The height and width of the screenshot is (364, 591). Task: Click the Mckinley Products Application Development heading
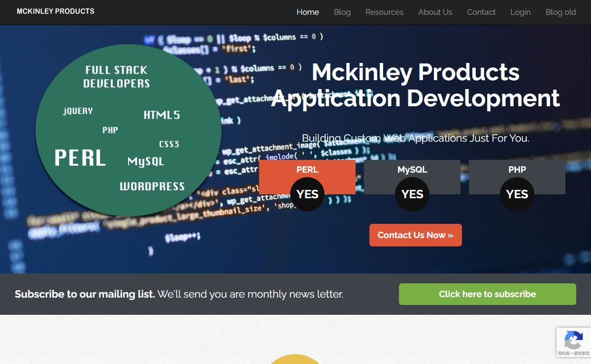click(x=416, y=85)
